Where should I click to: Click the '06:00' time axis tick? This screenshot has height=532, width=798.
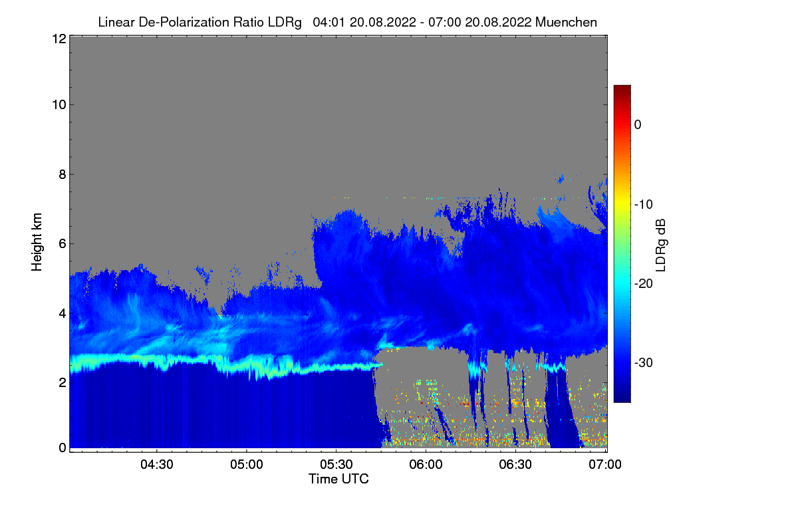pyautogui.click(x=426, y=464)
